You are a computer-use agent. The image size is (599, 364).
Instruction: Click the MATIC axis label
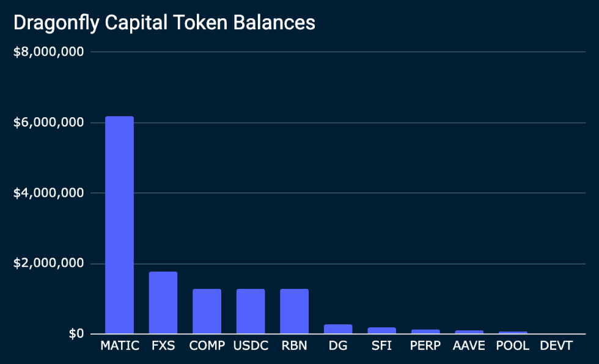[119, 346]
